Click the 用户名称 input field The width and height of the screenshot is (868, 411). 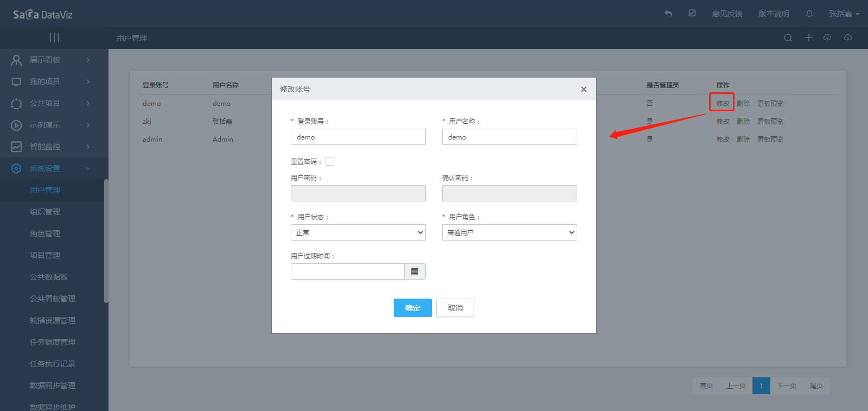pyautogui.click(x=509, y=137)
